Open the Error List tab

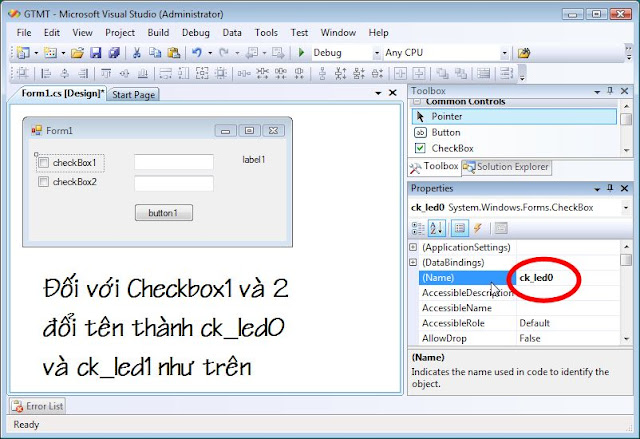click(x=38, y=406)
